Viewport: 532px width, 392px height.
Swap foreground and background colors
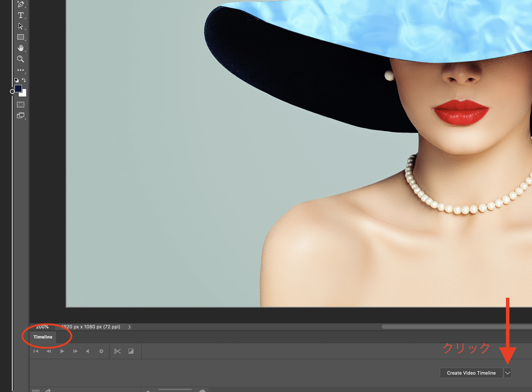coord(24,80)
